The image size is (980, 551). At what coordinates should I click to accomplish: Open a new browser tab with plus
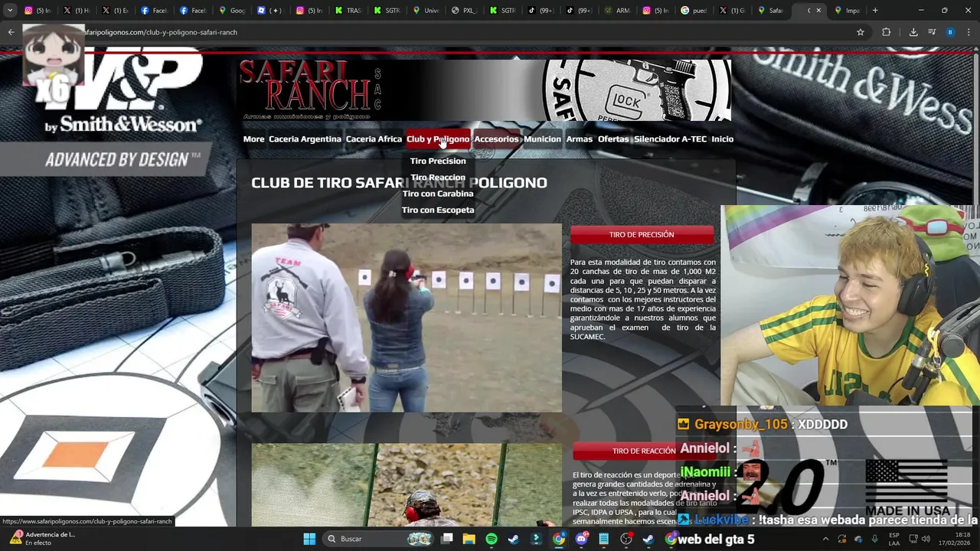click(x=875, y=11)
